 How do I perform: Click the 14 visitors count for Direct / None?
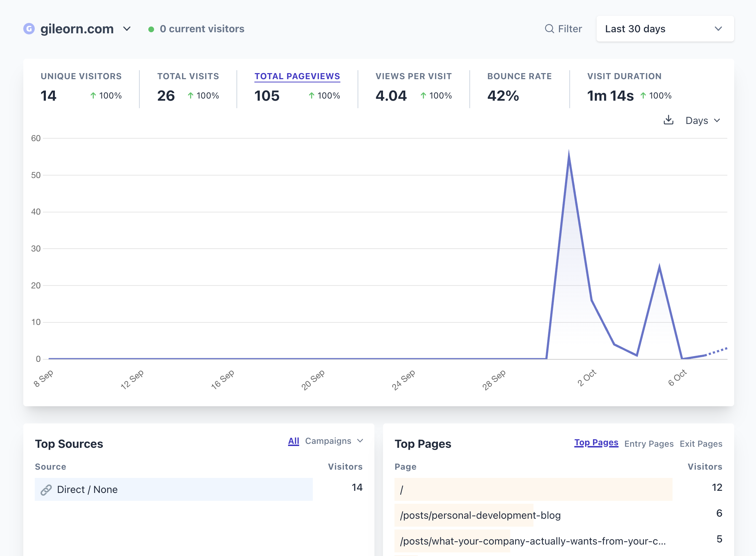coord(357,487)
